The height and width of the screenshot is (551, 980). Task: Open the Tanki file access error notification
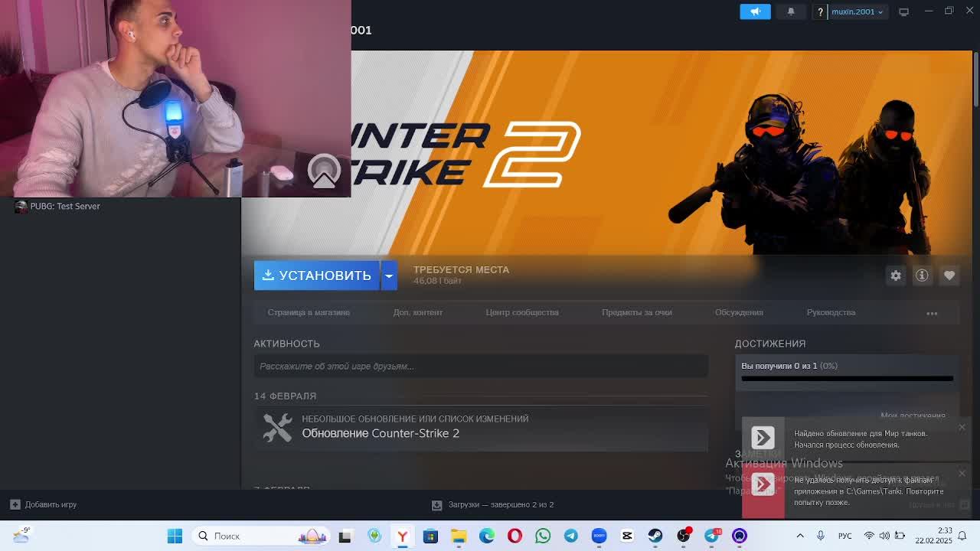coord(857,491)
